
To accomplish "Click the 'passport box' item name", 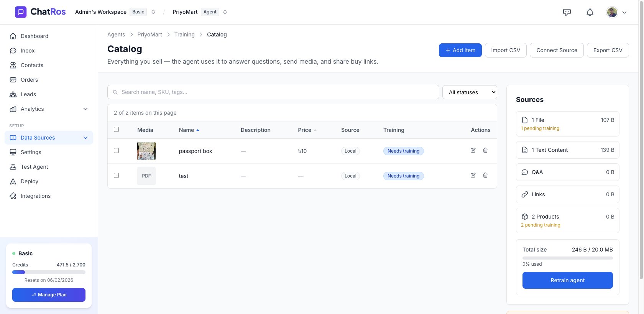I will point(195,151).
